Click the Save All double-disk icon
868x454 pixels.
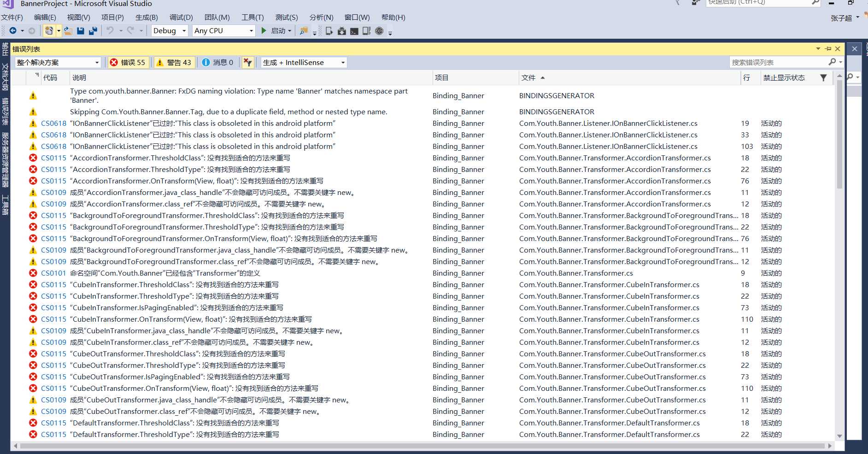93,31
